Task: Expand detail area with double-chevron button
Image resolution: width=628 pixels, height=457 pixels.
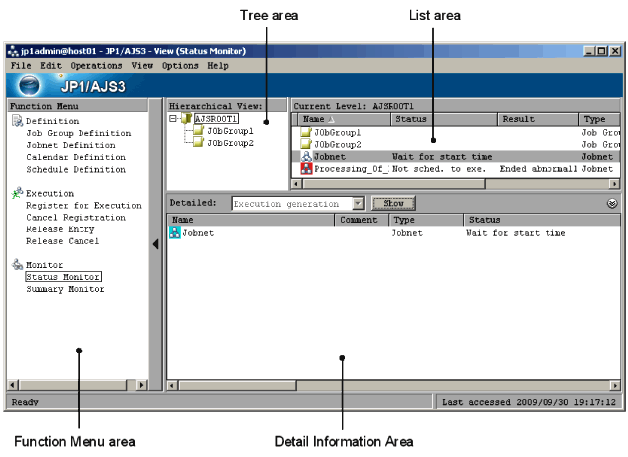Action: [x=612, y=203]
